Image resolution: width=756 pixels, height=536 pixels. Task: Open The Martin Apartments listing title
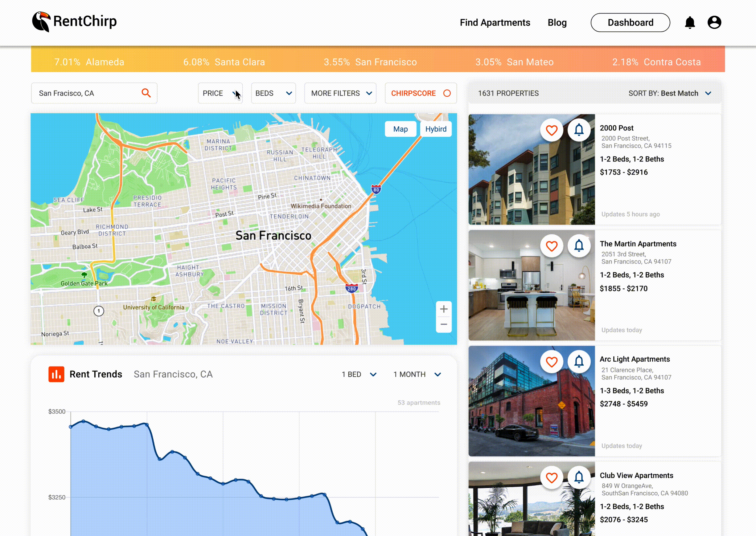click(638, 244)
